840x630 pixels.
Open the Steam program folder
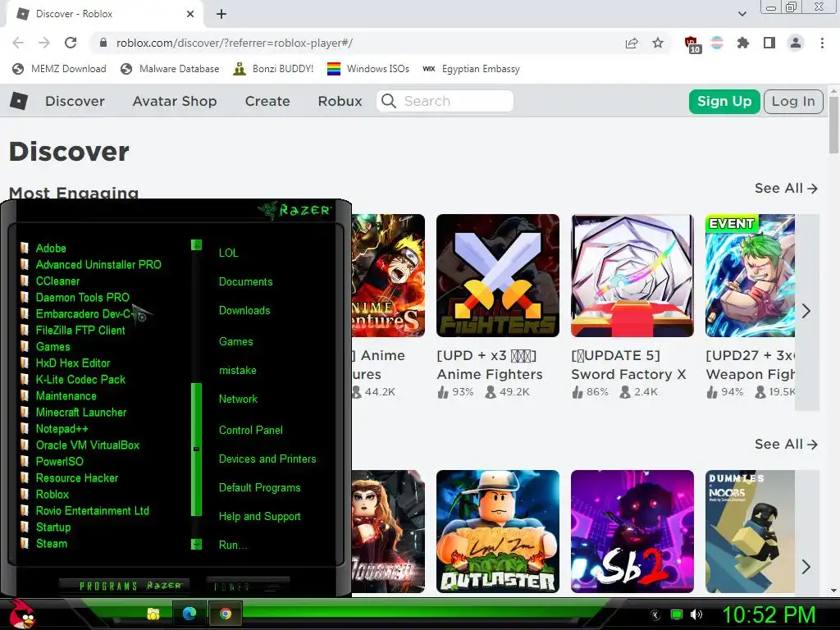point(43,543)
